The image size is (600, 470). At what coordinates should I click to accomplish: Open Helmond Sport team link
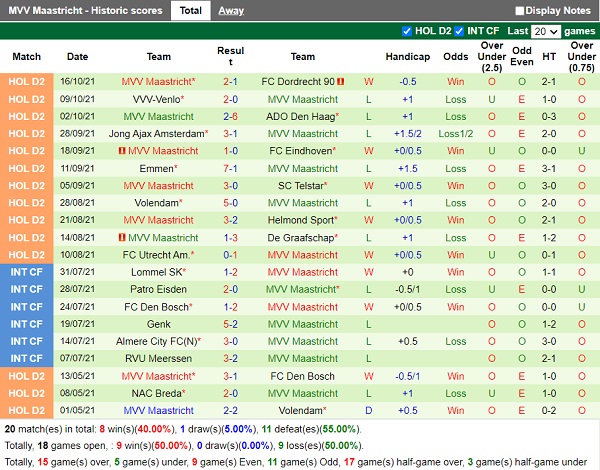coord(302,220)
